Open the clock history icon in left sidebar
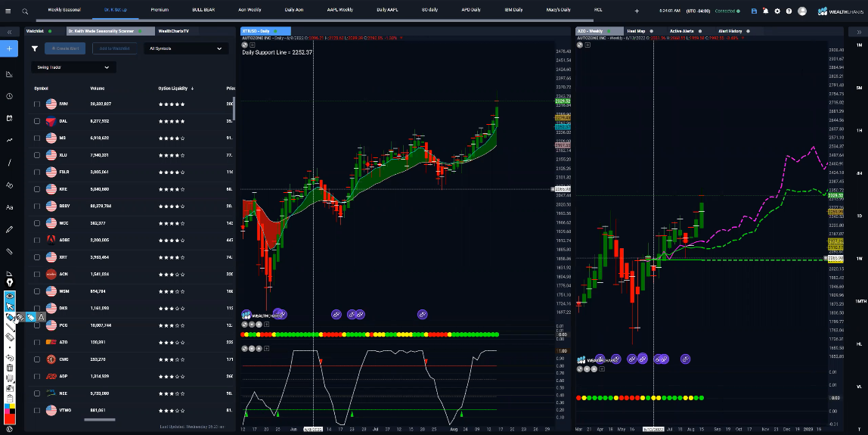 pyautogui.click(x=9, y=96)
